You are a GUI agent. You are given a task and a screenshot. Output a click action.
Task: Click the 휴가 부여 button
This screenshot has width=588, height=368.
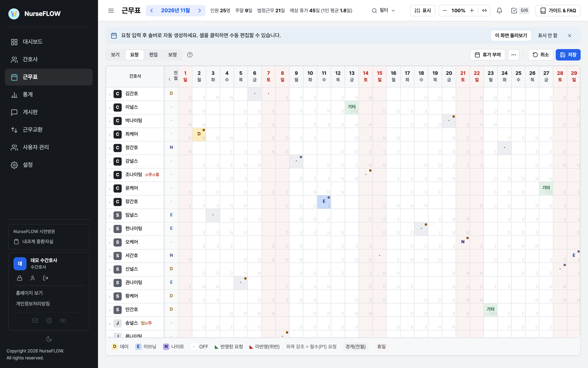tap(488, 55)
